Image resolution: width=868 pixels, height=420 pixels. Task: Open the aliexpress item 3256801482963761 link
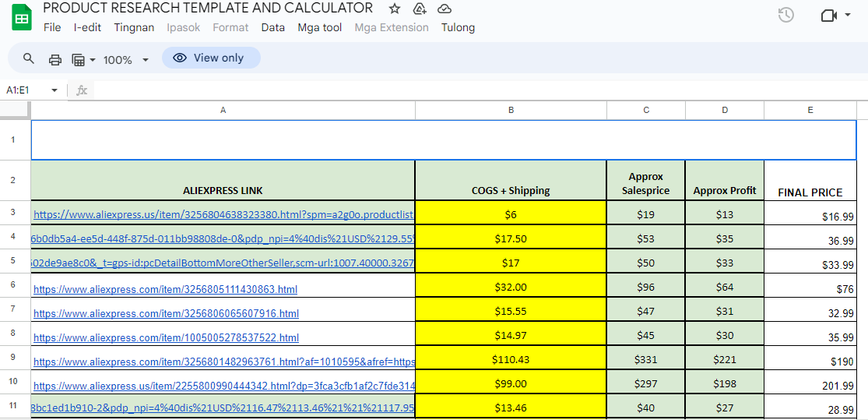[224, 362]
